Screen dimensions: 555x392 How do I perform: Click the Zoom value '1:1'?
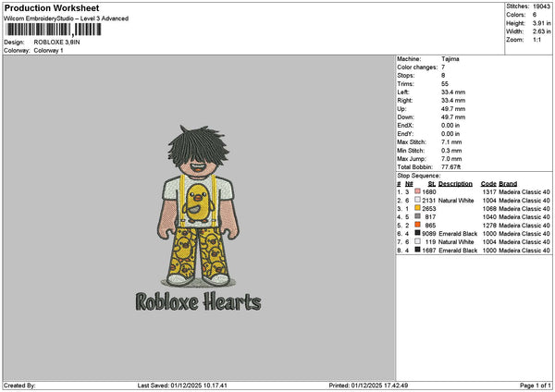click(536, 40)
